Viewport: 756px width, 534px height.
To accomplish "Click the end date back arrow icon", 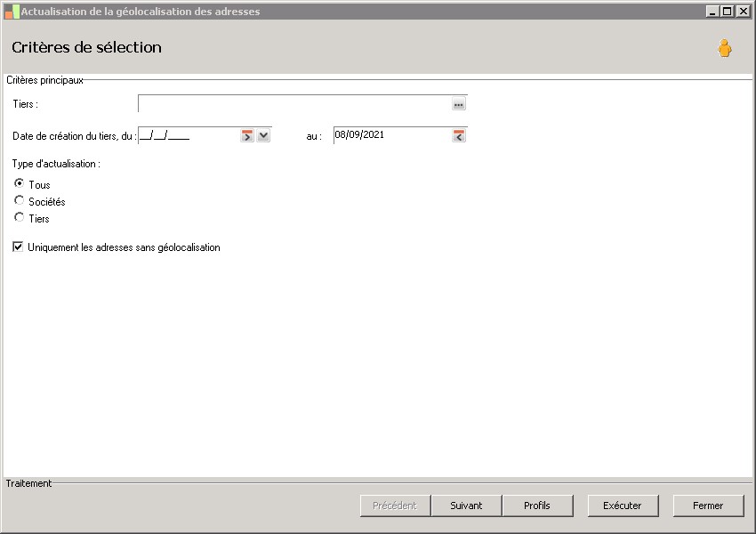I will click(x=459, y=135).
